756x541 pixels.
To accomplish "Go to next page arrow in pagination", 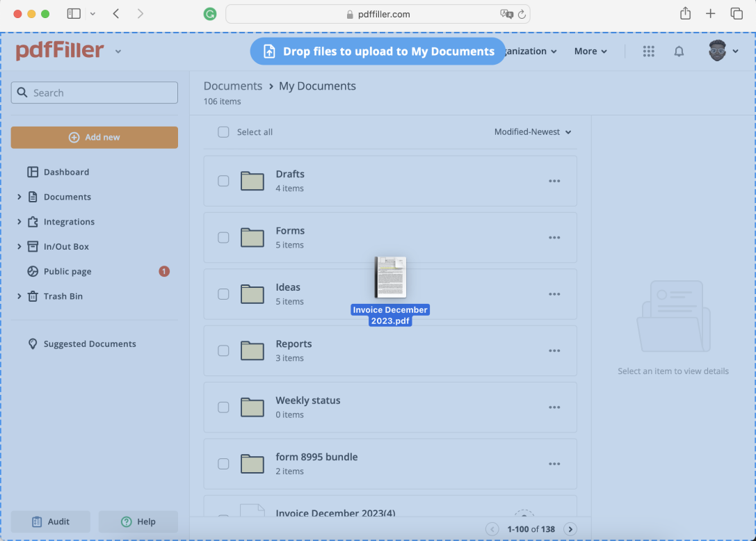I will point(570,529).
